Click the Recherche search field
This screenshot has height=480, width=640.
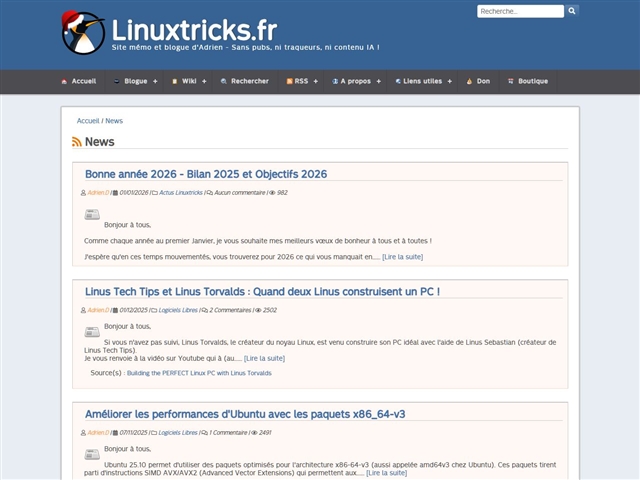pyautogui.click(x=520, y=11)
